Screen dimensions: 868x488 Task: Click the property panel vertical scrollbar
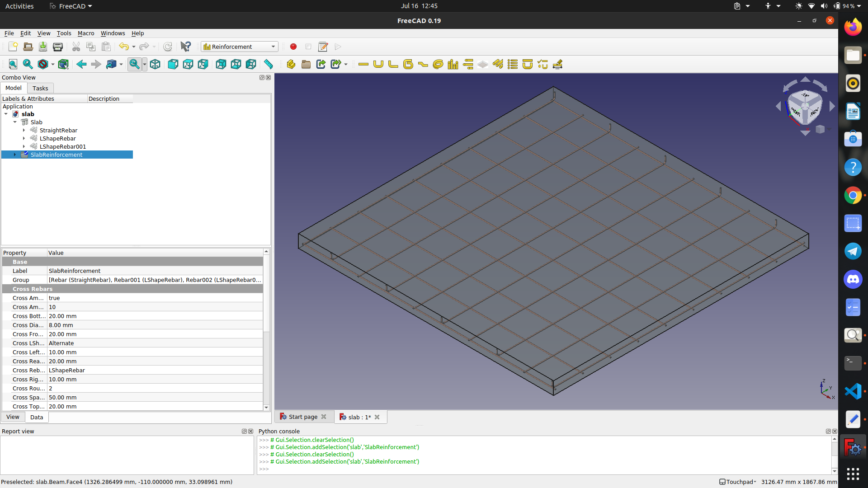click(x=266, y=294)
